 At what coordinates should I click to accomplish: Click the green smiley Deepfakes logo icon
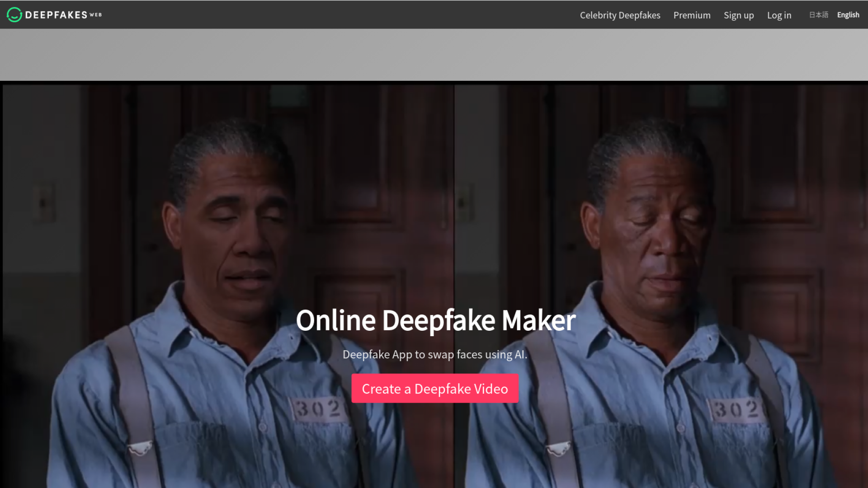point(14,15)
